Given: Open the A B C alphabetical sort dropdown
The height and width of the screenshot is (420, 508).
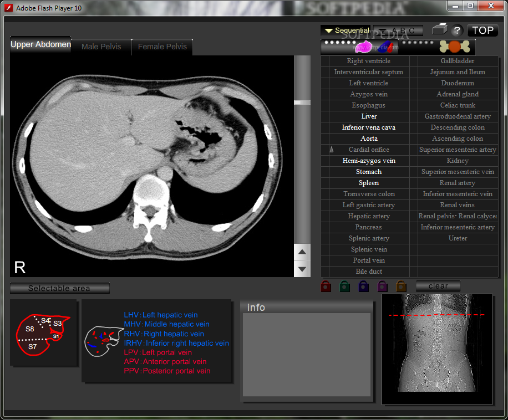Looking at the screenshot, I should pyautogui.click(x=398, y=30).
